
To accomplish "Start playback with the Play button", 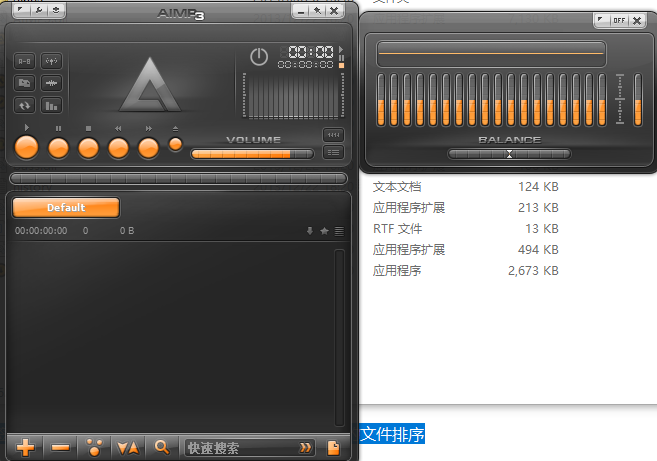I will 26,148.
